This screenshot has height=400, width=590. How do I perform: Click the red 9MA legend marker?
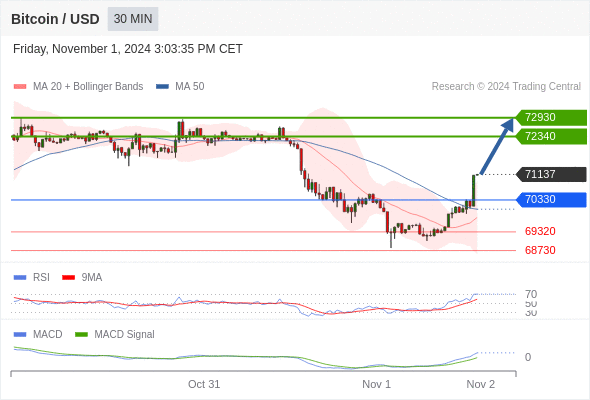coord(68,278)
